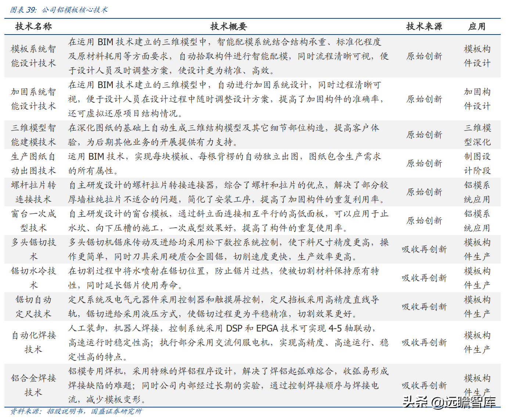This screenshot has height=420, width=507.
Task: Click '原始创新' in the 模板系统智能设计技术 row
Action: 424,56
